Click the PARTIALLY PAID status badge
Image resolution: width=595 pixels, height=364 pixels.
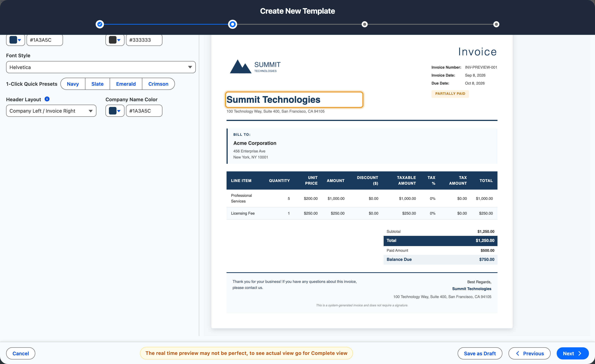pyautogui.click(x=450, y=94)
